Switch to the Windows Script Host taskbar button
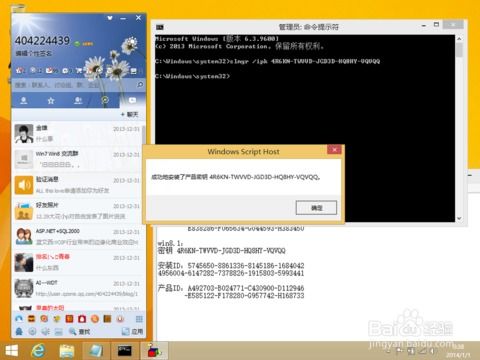Screen dimensions: 480x360 153,351
